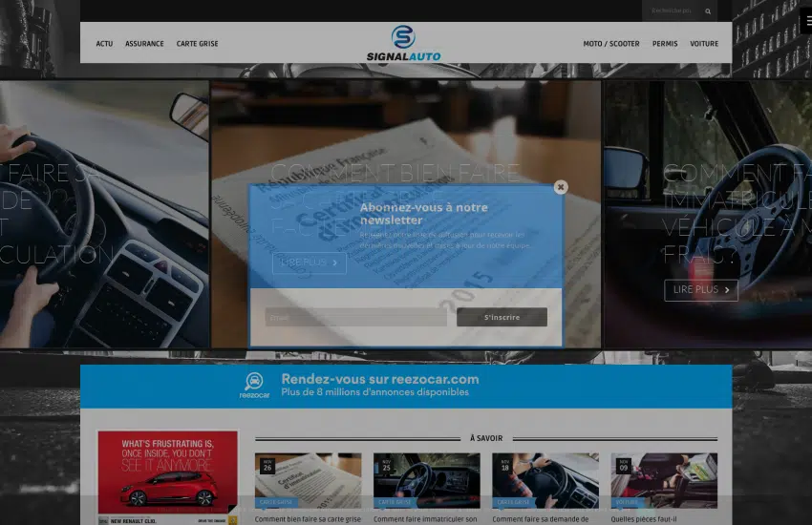This screenshot has width=812, height=525.
Task: Open the Nov 25 article thumbnail
Action: 427,480
